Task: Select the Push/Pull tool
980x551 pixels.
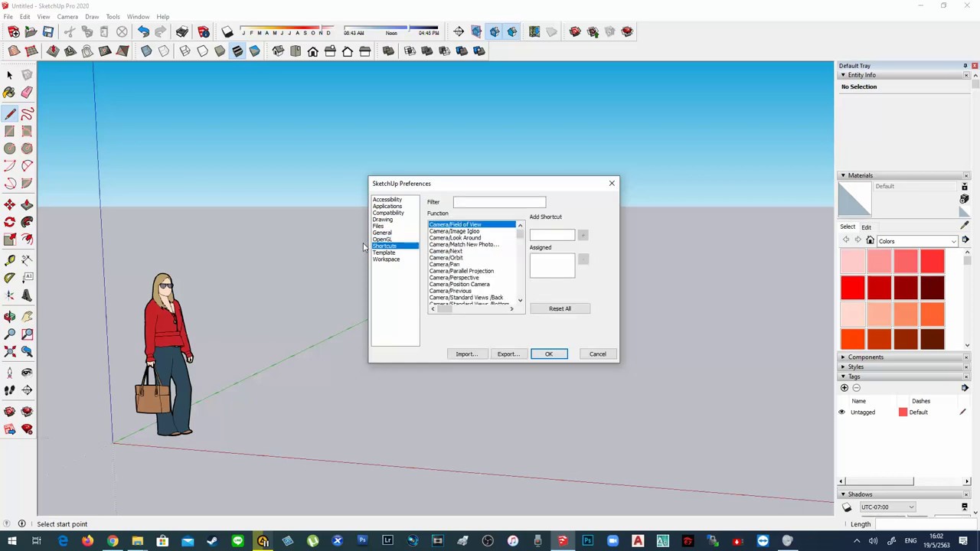Action: click(x=27, y=204)
